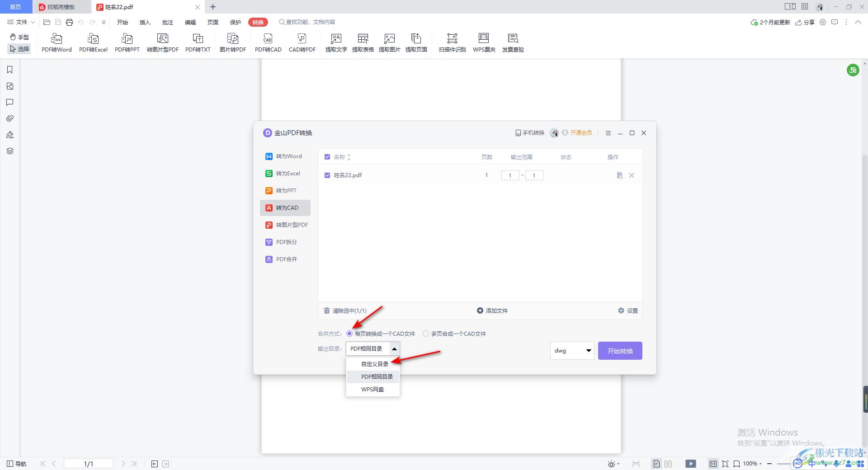This screenshot has height=470, width=868.
Task: Click the end page input for 姓名22.pdf
Action: (x=534, y=175)
